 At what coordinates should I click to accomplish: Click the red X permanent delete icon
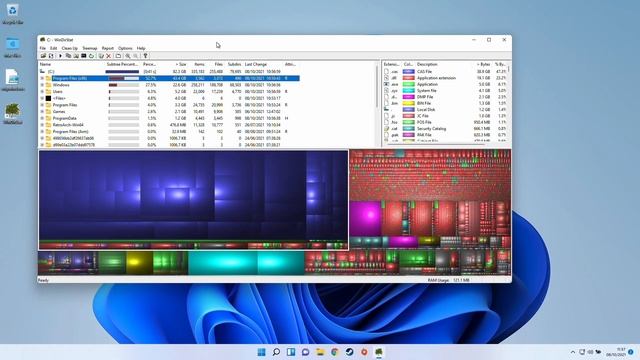pyautogui.click(x=109, y=56)
